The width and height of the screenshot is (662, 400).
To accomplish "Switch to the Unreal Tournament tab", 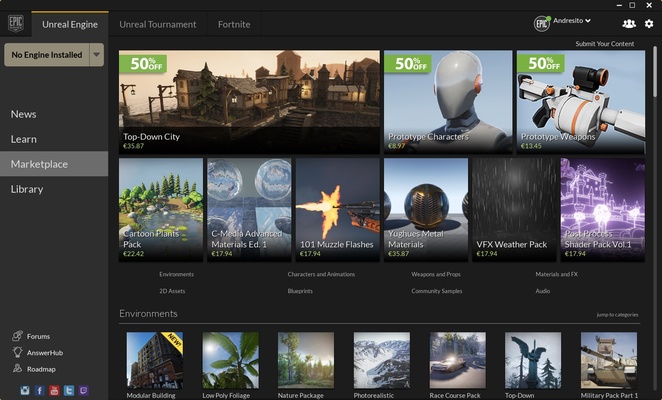I will tap(157, 24).
